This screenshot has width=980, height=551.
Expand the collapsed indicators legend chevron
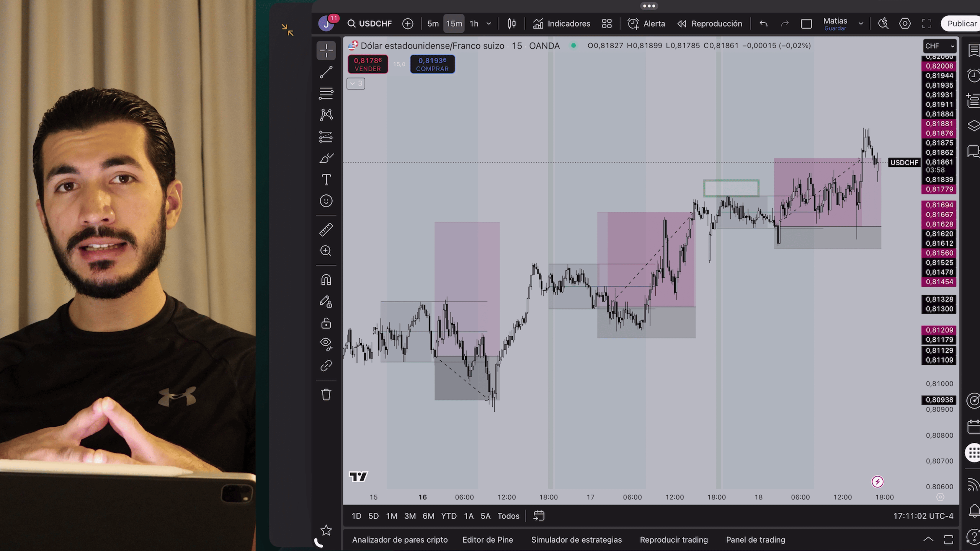[356, 83]
